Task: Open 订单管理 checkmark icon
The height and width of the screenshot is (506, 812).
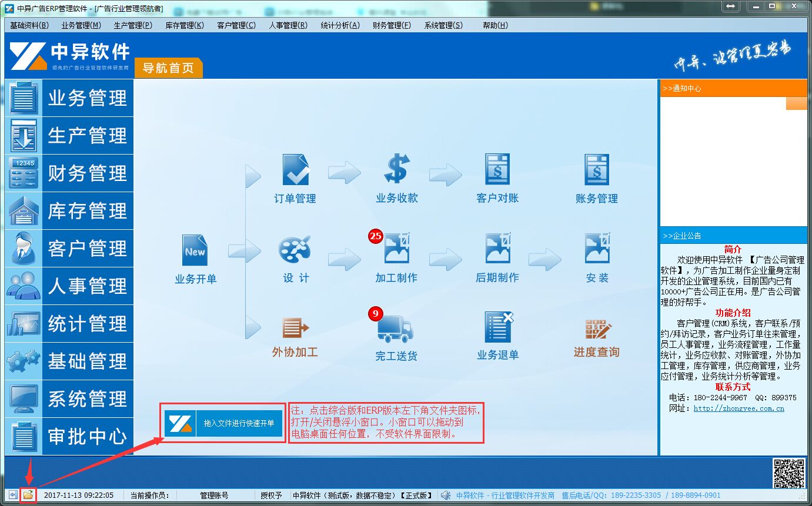Action: (295, 170)
